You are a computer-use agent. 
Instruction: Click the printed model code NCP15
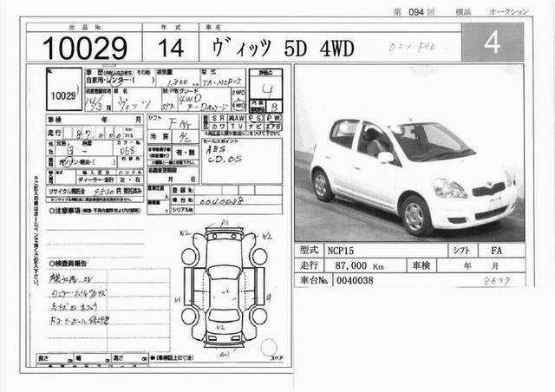tap(341, 251)
